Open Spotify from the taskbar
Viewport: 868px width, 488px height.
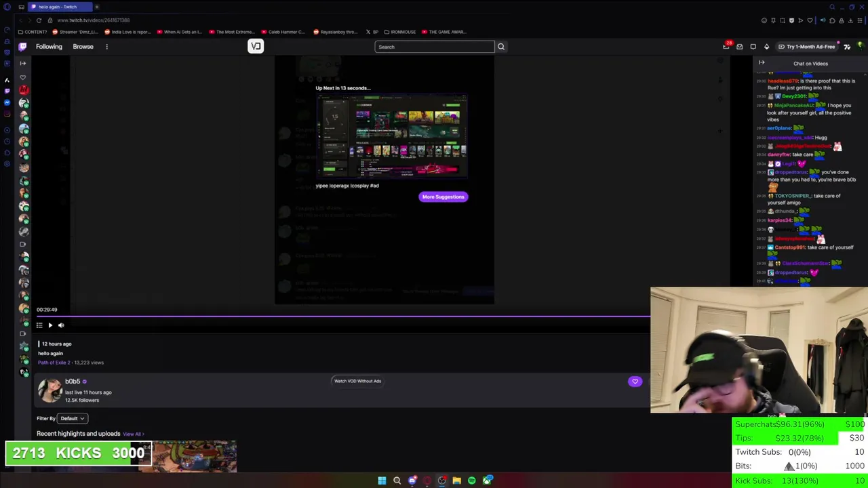[471, 481]
